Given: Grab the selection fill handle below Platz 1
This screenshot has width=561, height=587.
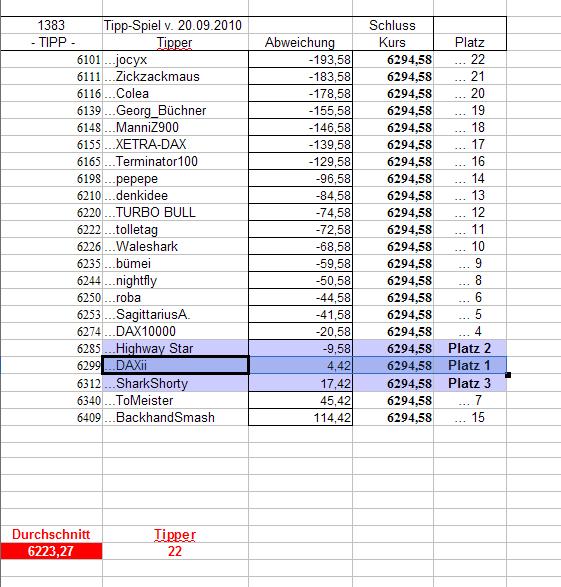Looking at the screenshot, I should point(508,375).
